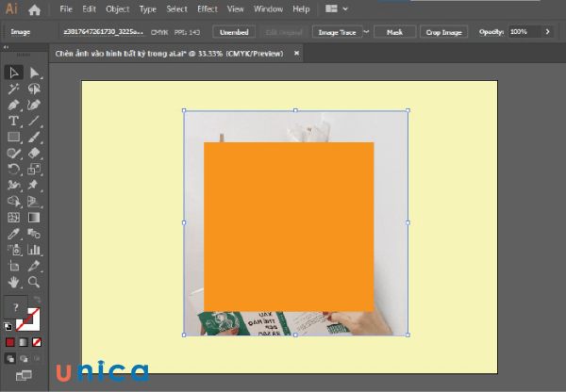
Task: Select the Magic Wand tool
Action: pyautogui.click(x=14, y=89)
